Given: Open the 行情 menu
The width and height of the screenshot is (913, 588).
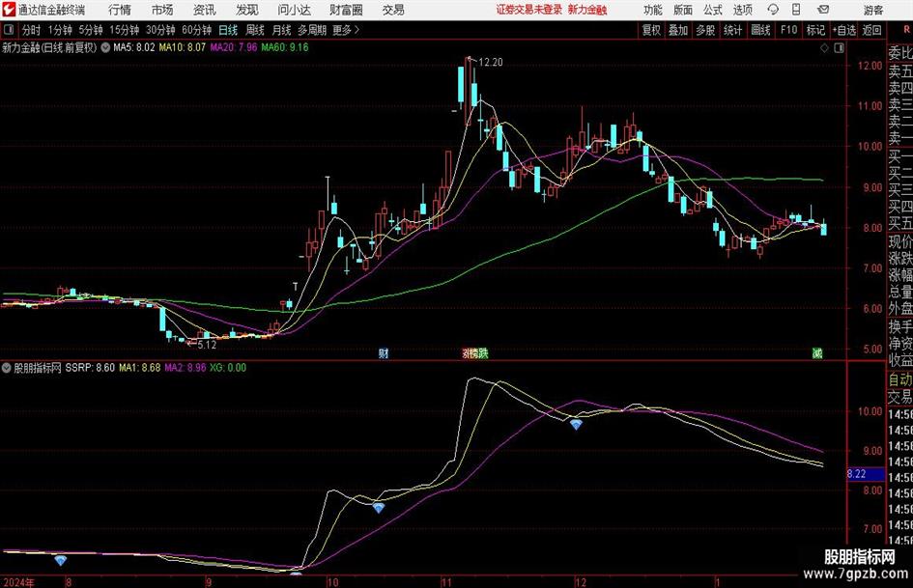Looking at the screenshot, I should 120,10.
